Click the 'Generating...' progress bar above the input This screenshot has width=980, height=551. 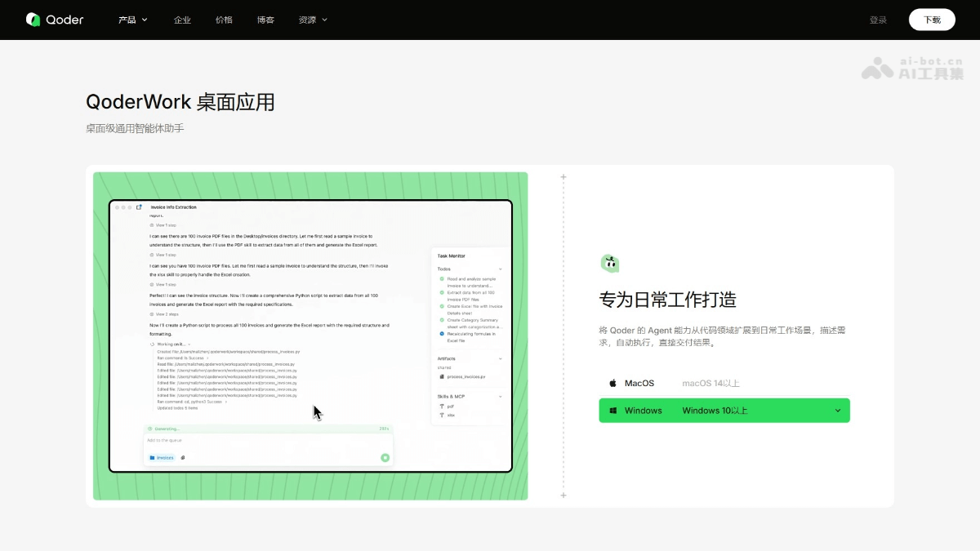pyautogui.click(x=269, y=428)
